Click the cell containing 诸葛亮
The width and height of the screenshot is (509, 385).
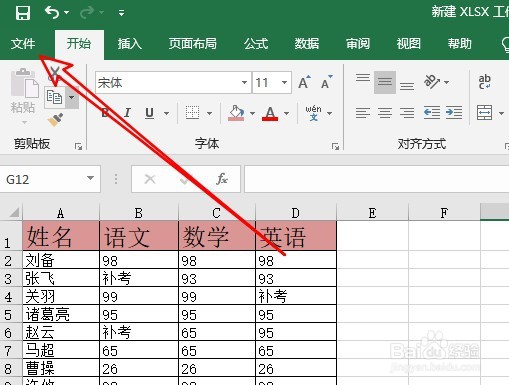pos(61,314)
